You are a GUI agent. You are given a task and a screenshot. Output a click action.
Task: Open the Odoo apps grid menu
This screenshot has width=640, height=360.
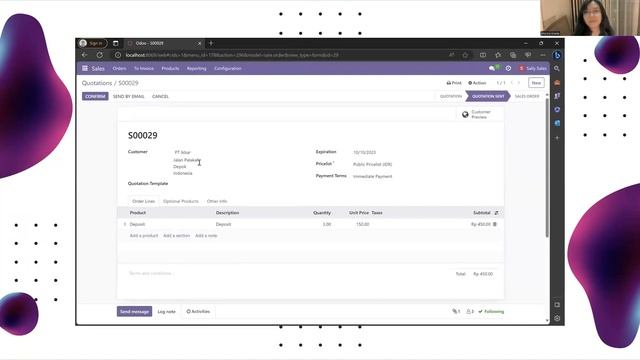85,68
